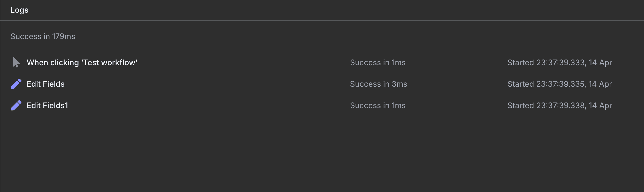Click the 'Success in 179ms' summary text
The width and height of the screenshot is (644, 192).
(43, 36)
